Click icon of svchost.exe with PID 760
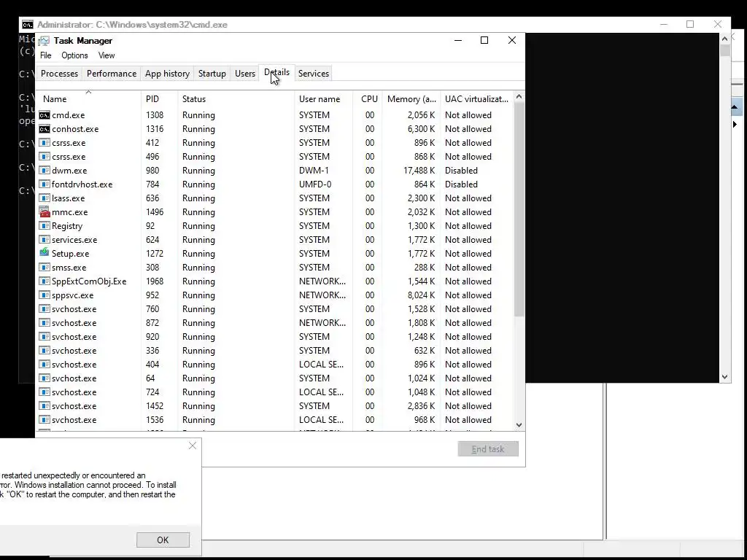This screenshot has width=747, height=560. click(x=44, y=308)
